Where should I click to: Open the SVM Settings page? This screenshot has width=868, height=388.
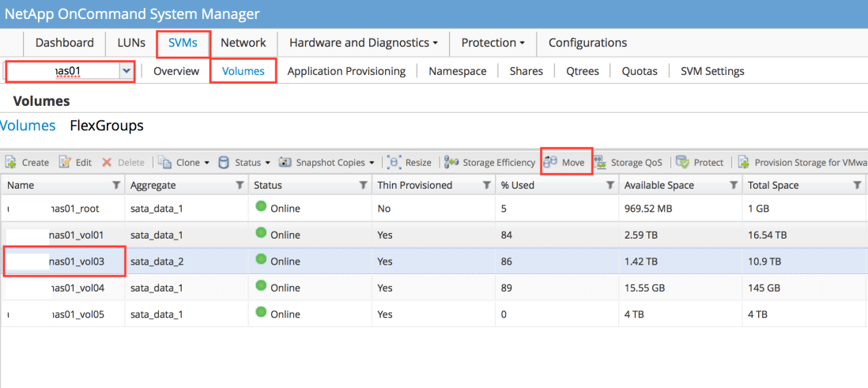pyautogui.click(x=712, y=71)
